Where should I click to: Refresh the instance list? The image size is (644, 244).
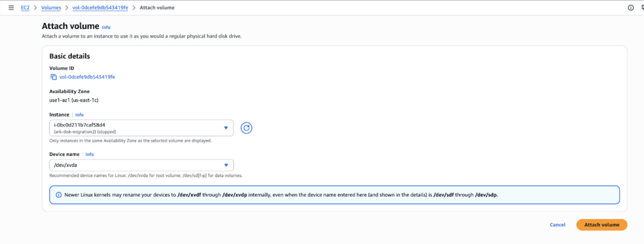click(x=246, y=128)
